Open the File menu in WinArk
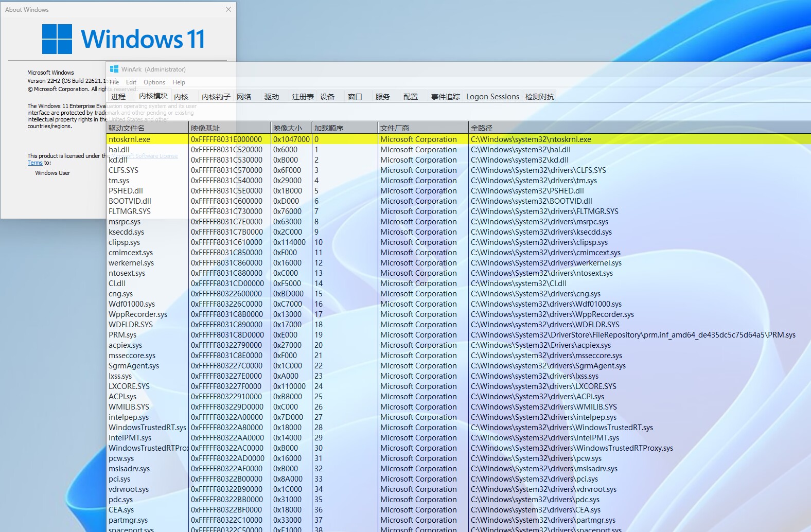Screen dimensions: 811x532 point(114,82)
